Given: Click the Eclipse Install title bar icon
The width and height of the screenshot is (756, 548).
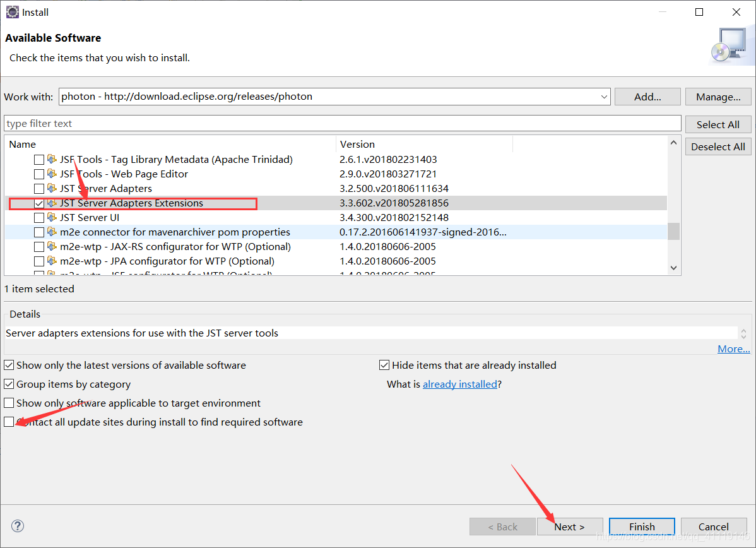Looking at the screenshot, I should pos(12,12).
